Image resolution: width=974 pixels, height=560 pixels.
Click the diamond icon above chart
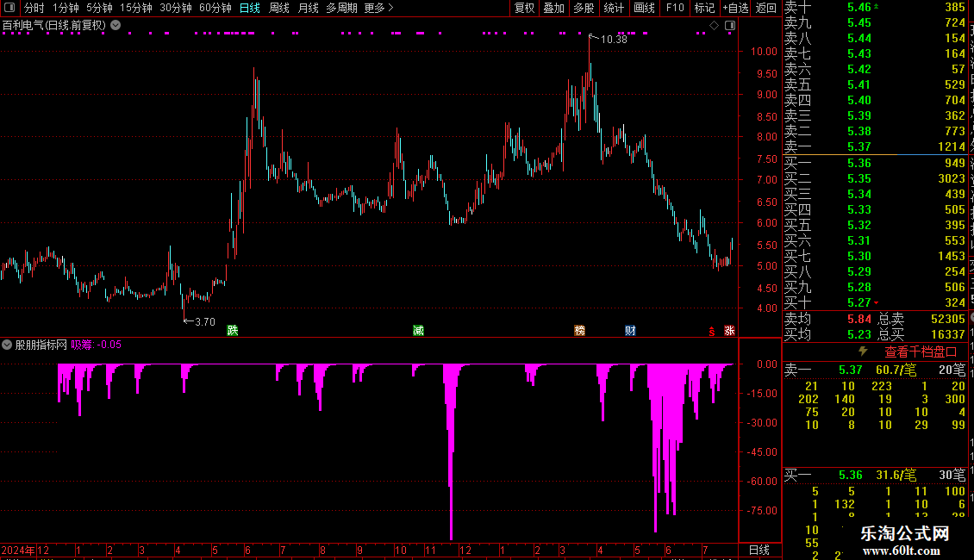pos(715,26)
